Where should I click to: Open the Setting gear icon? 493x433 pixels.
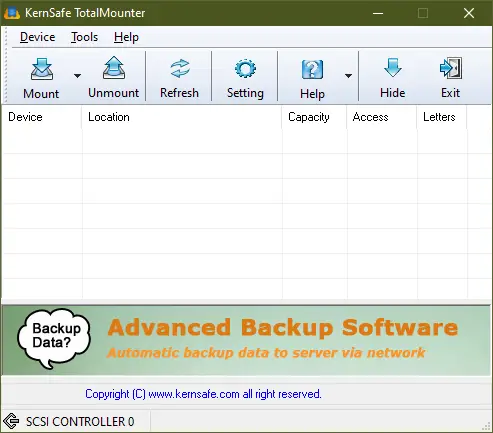(x=245, y=68)
